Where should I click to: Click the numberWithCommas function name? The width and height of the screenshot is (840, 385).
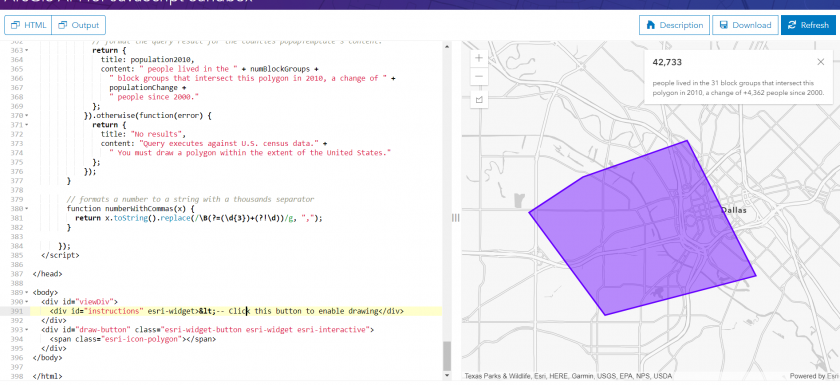tap(147, 209)
